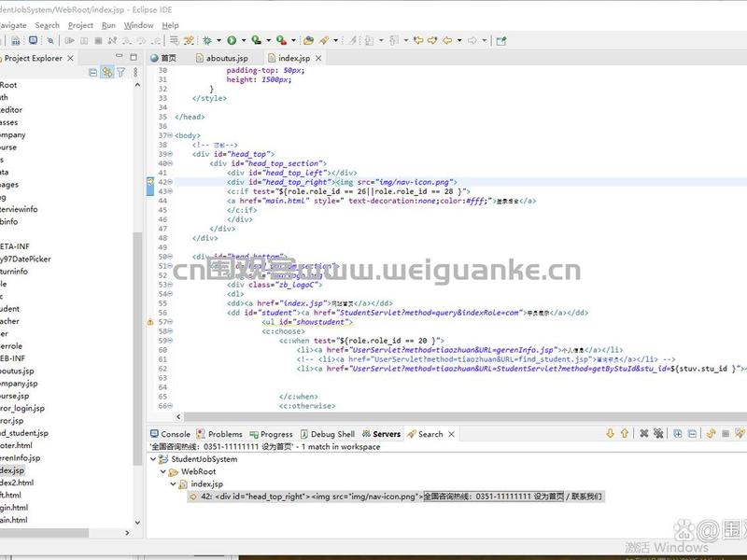Click the warning marker at line 57
This screenshot has width=747, height=560.
(150, 322)
